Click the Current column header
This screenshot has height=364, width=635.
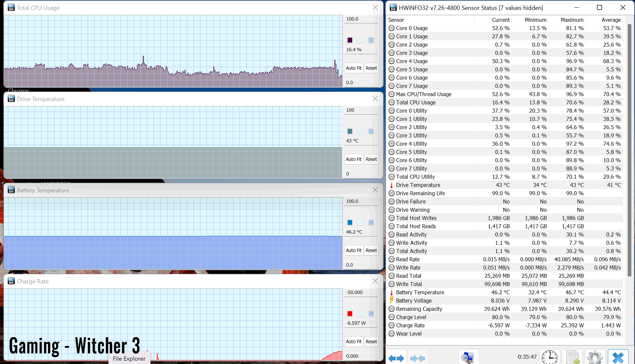coord(493,20)
